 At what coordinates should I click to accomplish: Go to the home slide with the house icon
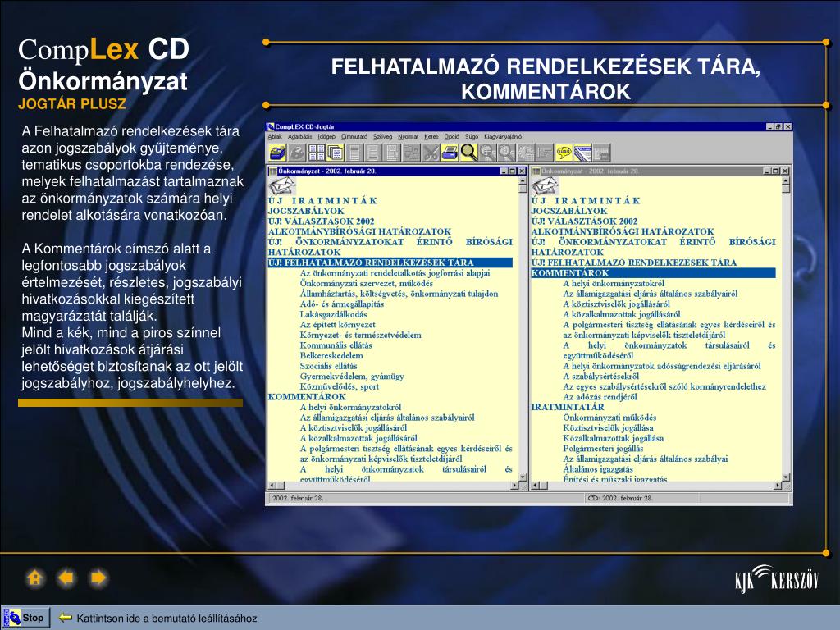[34, 578]
